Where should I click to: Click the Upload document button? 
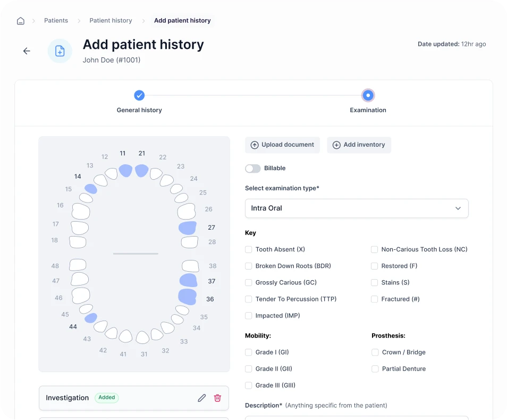point(282,145)
